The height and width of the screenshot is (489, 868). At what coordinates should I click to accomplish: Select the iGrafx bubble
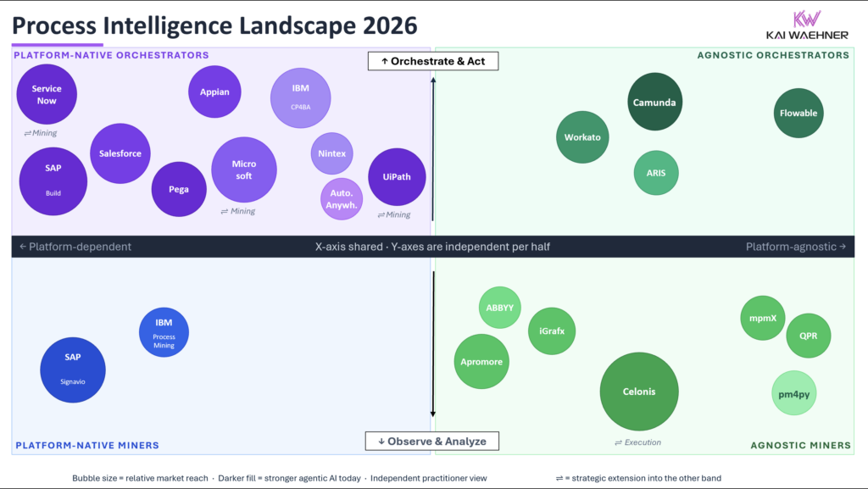coord(552,331)
